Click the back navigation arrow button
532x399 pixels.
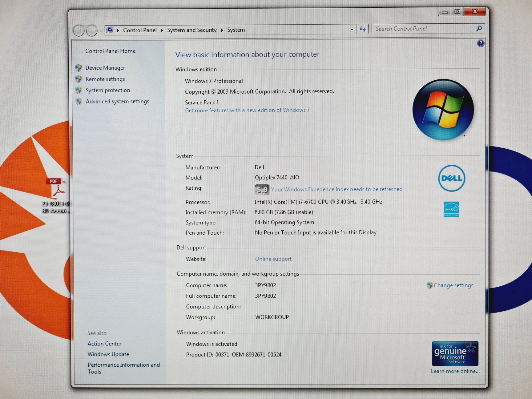(79, 30)
